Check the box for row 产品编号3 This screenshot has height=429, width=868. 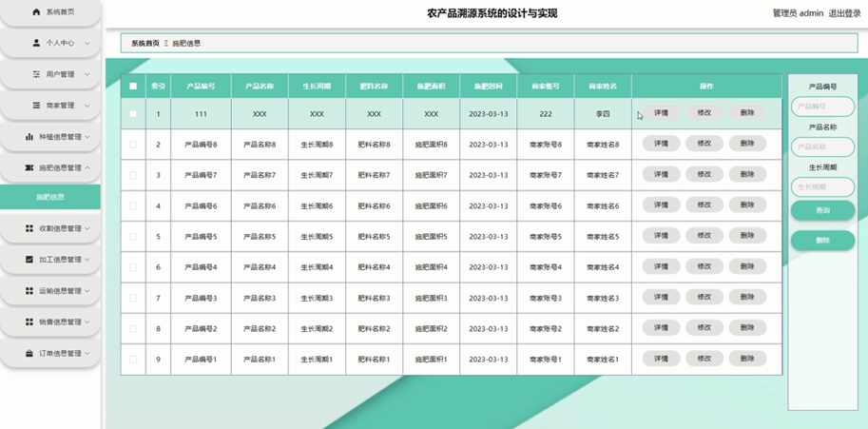tap(133, 298)
